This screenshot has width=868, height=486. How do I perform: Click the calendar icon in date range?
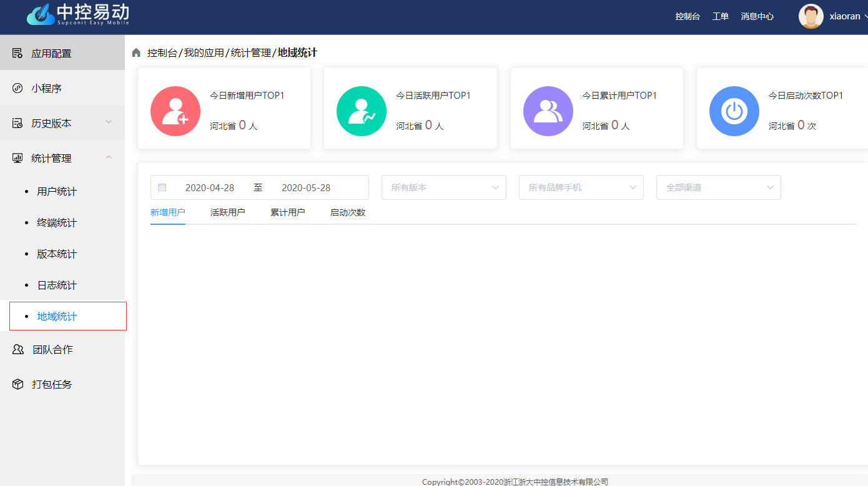point(162,187)
